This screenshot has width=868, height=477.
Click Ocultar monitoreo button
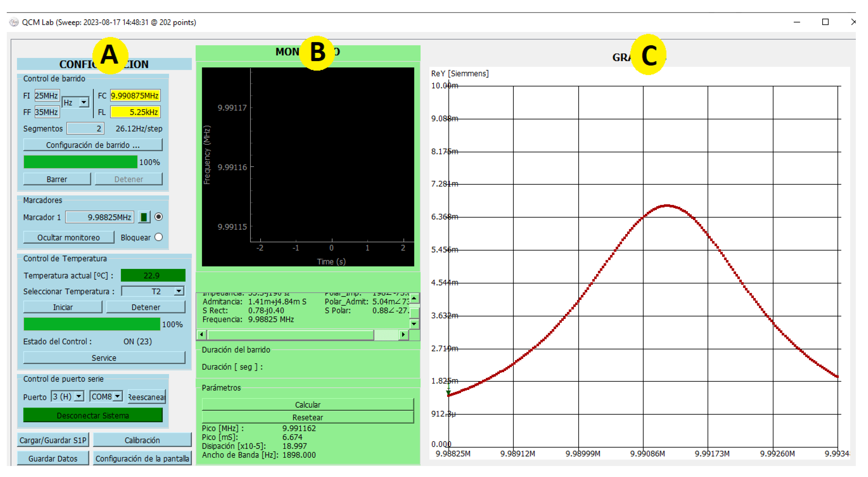(x=68, y=237)
